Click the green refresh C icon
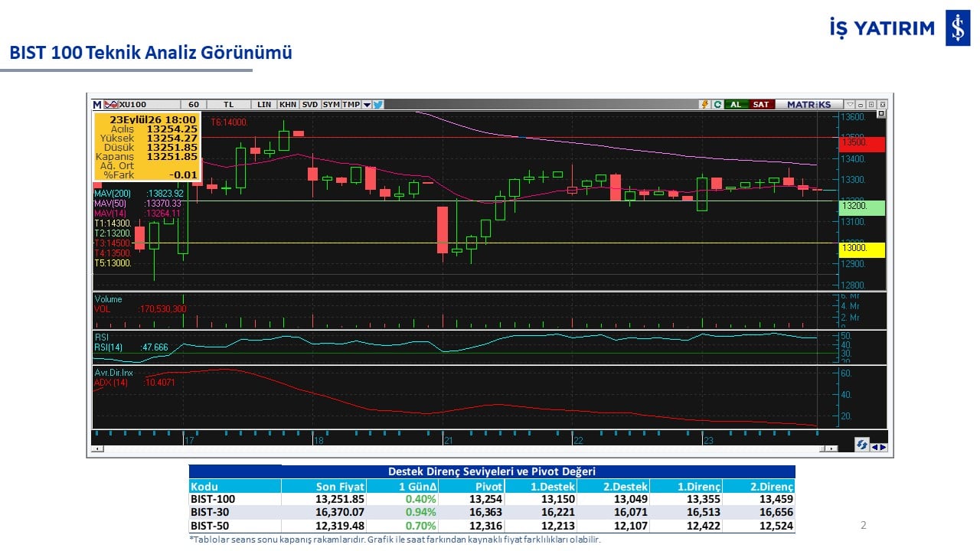The image size is (980, 551). (717, 105)
